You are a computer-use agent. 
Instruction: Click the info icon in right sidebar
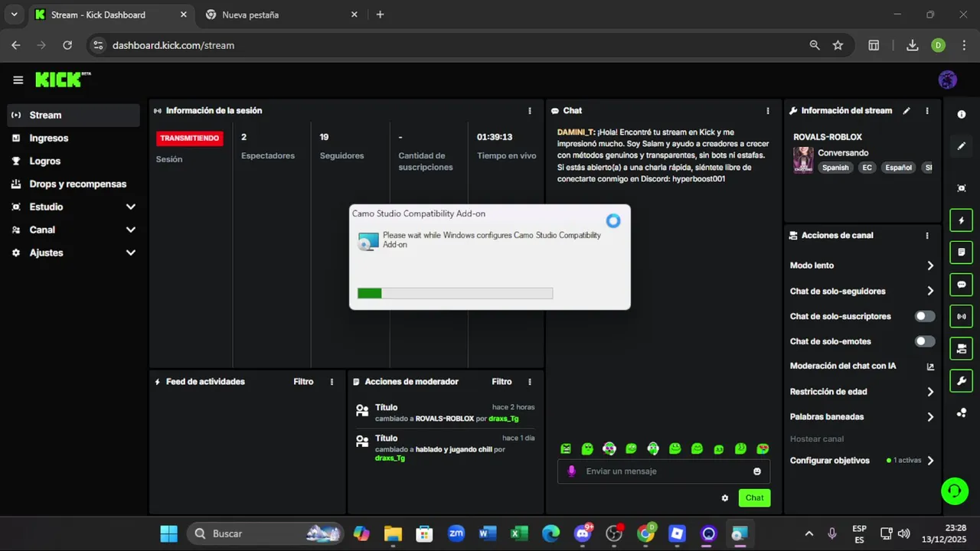coord(962,115)
